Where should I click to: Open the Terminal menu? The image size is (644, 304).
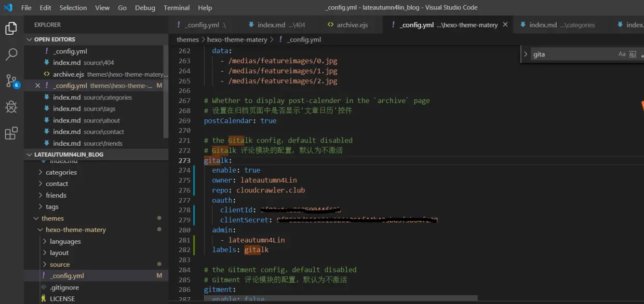coord(177,8)
